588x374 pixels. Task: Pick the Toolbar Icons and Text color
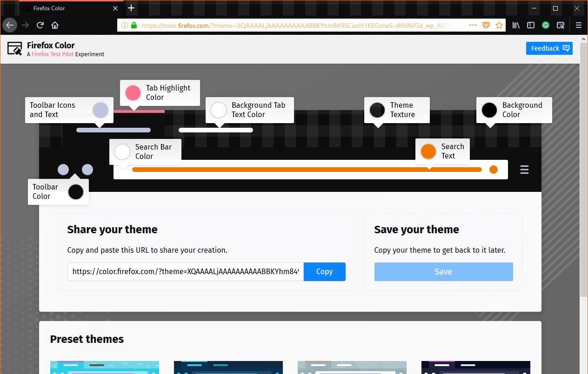100,110
